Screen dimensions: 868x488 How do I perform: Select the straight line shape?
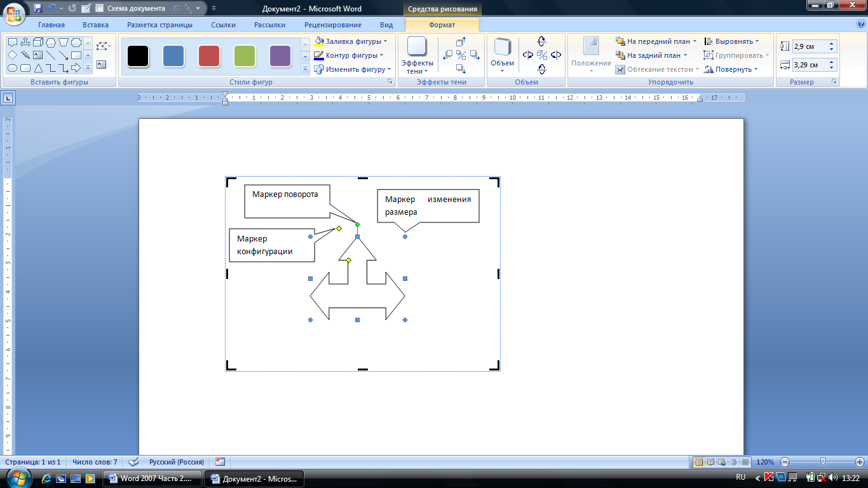pos(51,55)
